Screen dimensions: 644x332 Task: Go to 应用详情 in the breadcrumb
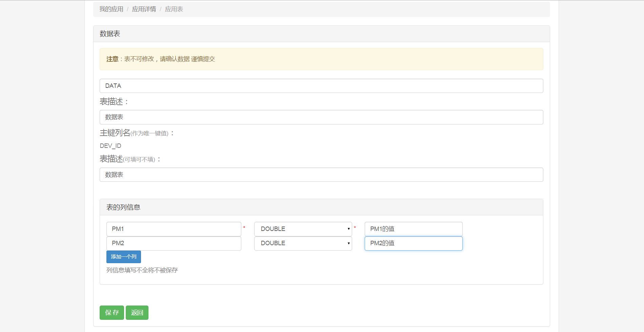pos(144,9)
